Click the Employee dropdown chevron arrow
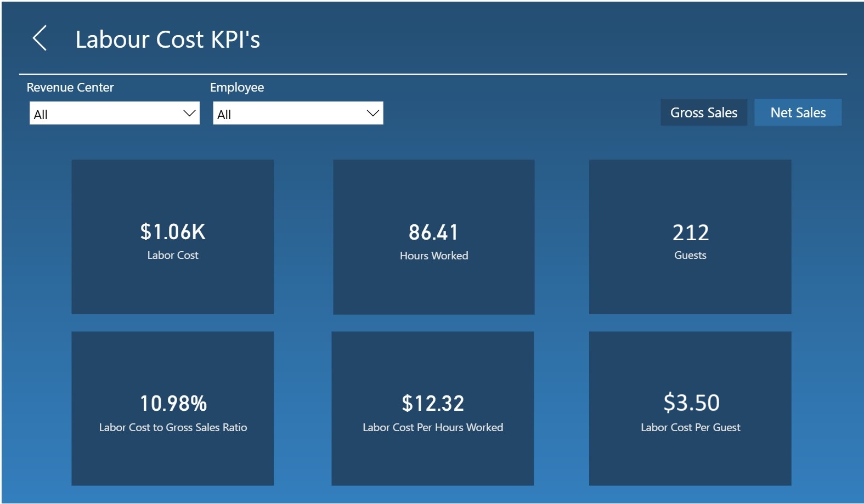 (x=372, y=114)
